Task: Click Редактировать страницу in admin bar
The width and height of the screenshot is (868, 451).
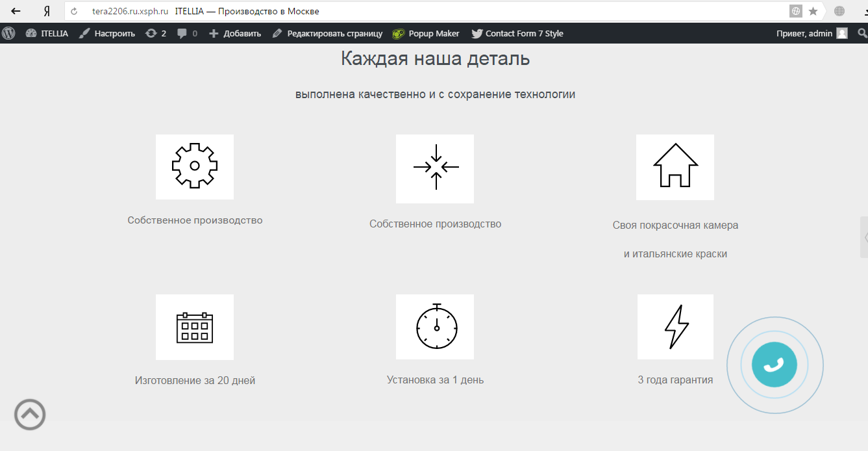Action: [327, 33]
